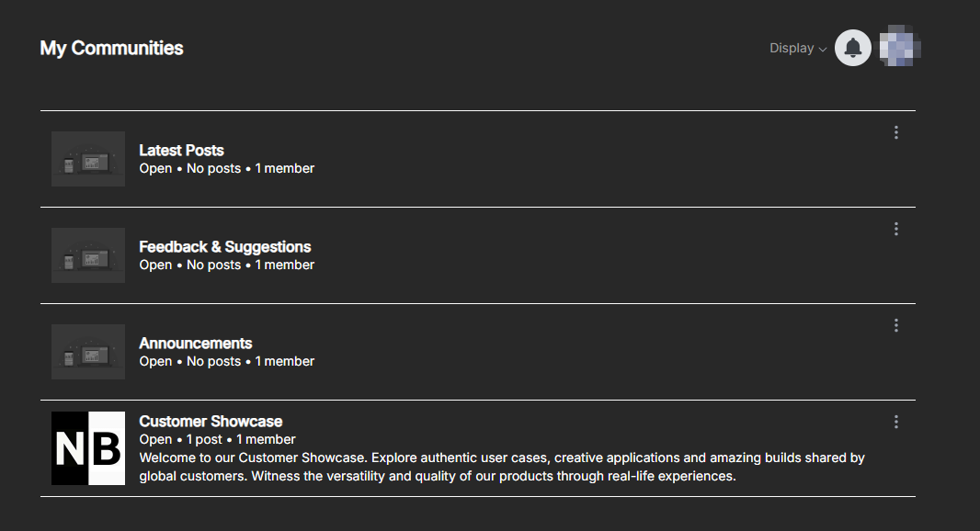
Task: Click the Customer Showcase kebab menu icon
Action: point(896,422)
